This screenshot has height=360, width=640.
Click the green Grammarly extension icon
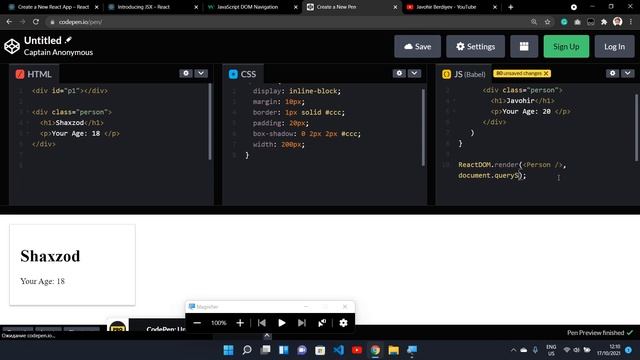pyautogui.click(x=564, y=22)
